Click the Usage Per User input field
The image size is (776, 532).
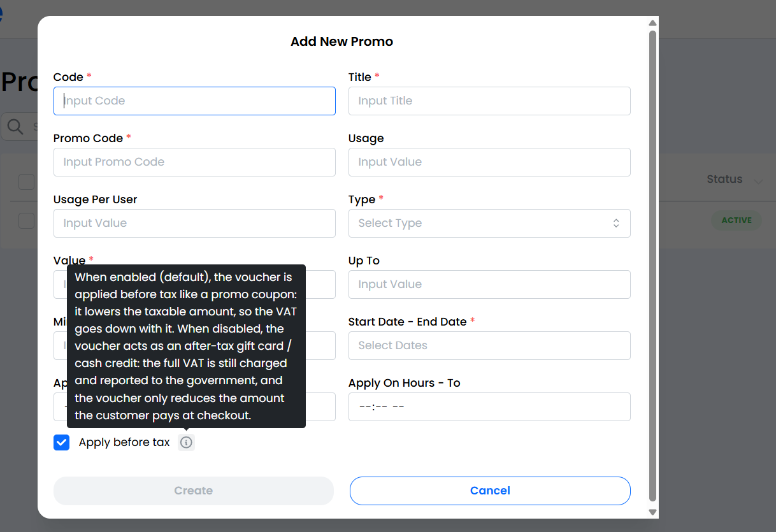(194, 223)
